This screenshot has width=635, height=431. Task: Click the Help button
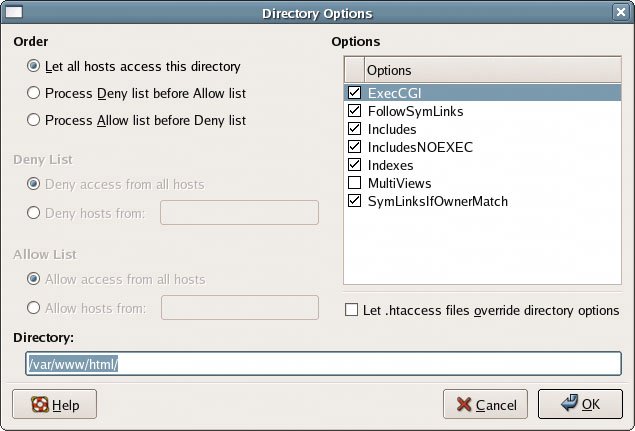(54, 405)
